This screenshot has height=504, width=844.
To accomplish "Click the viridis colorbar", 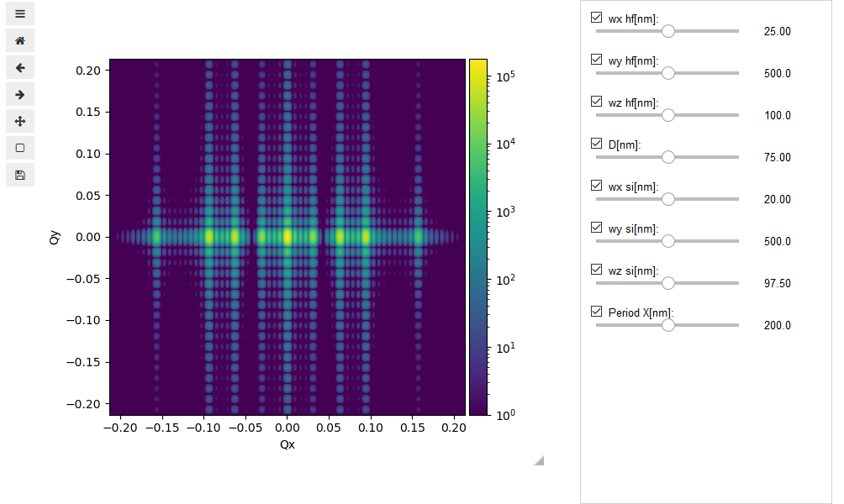I will (x=478, y=237).
